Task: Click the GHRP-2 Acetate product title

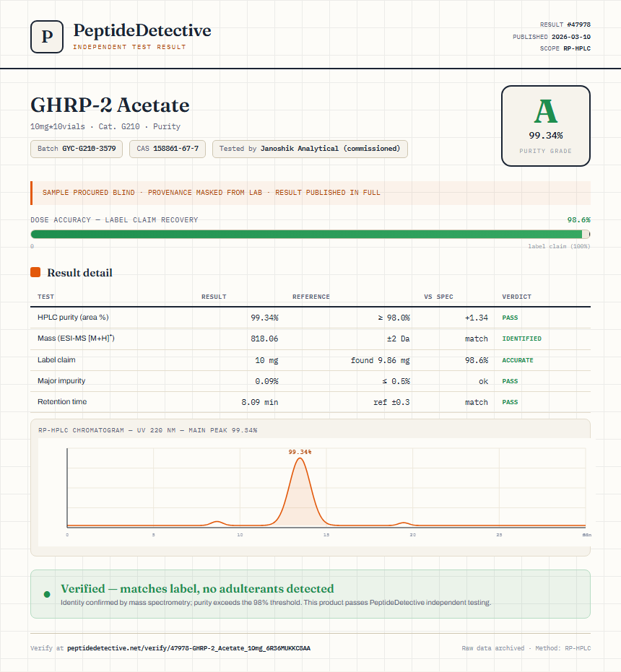Action: click(110, 105)
